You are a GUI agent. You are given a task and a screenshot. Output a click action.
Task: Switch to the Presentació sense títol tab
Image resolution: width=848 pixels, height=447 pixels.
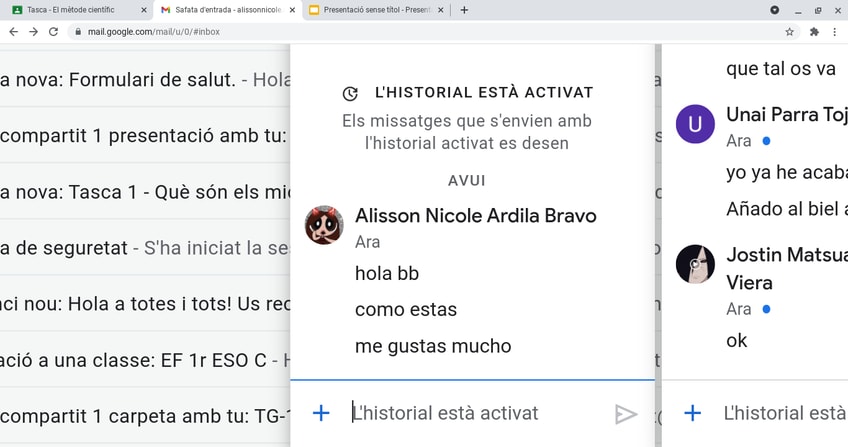point(376,10)
